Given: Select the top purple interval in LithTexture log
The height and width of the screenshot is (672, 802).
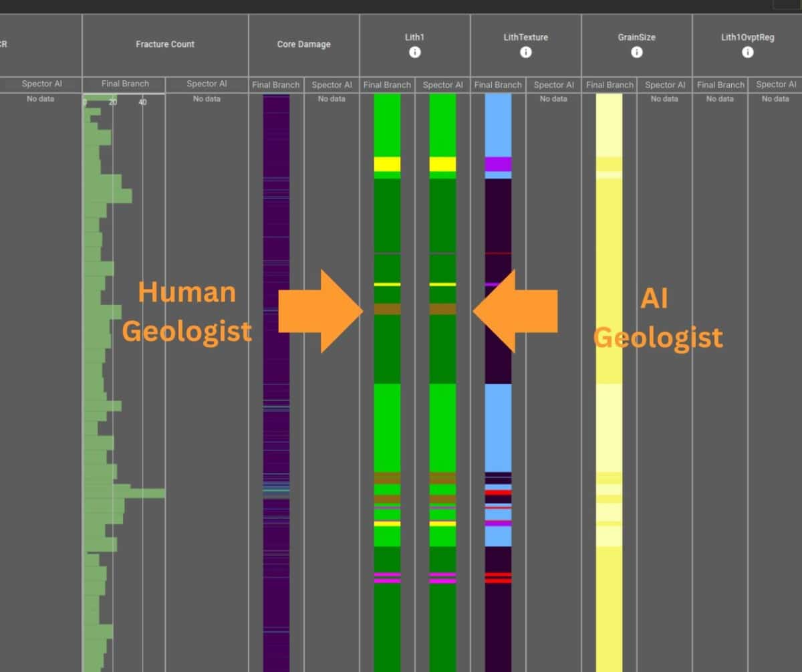Looking at the screenshot, I should [498, 164].
